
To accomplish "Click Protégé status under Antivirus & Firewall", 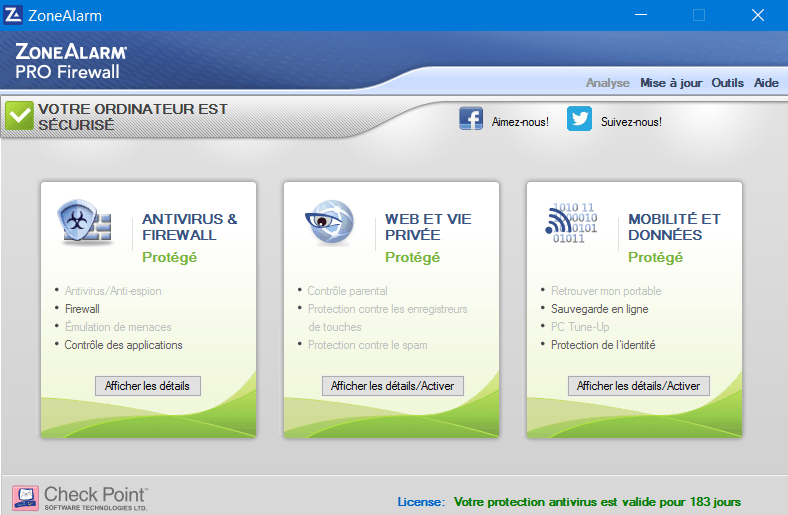I will tap(169, 257).
